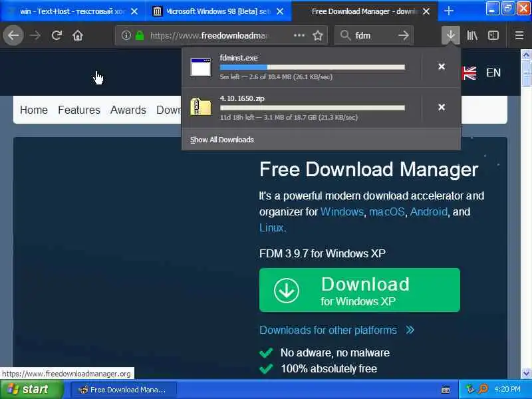Open the Library bookmarks icon
The height and width of the screenshot is (399, 532).
[472, 35]
